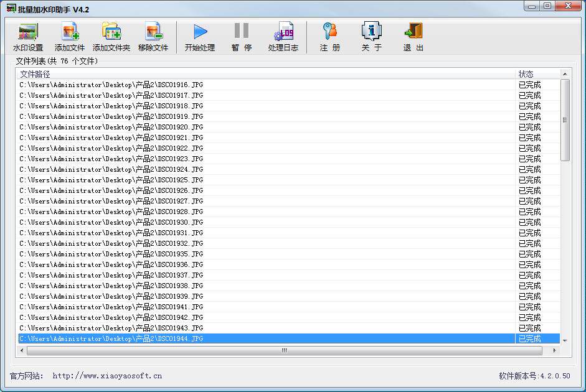The width and height of the screenshot is (586, 392).
Task: Select the row for DSC01942.JPG
Action: tap(289, 317)
